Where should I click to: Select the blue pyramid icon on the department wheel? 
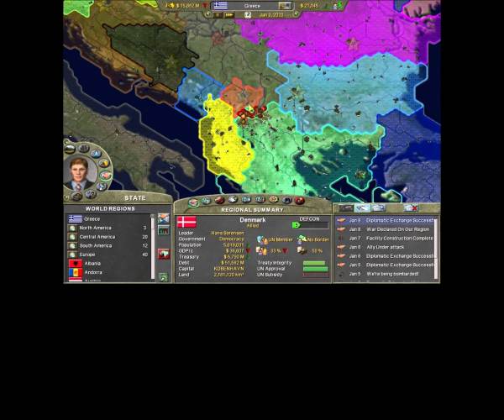point(96,154)
